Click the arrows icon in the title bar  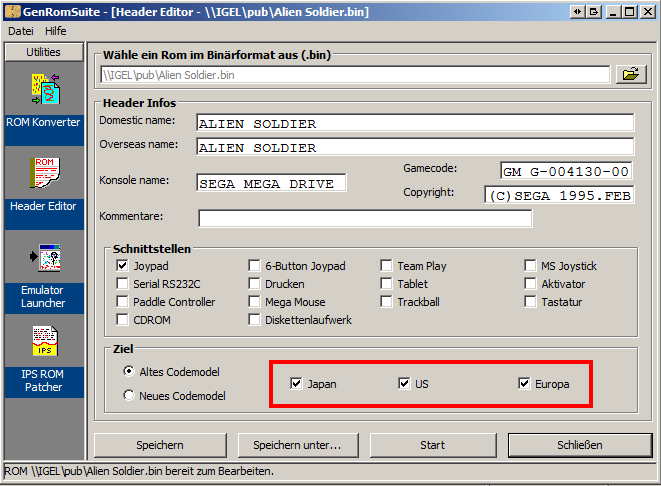click(x=577, y=11)
